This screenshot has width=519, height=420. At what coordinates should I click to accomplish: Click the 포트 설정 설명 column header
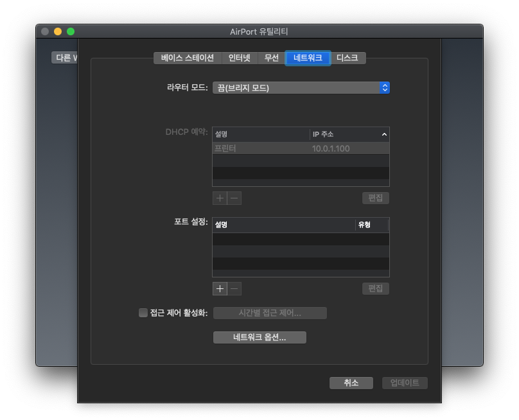(284, 225)
